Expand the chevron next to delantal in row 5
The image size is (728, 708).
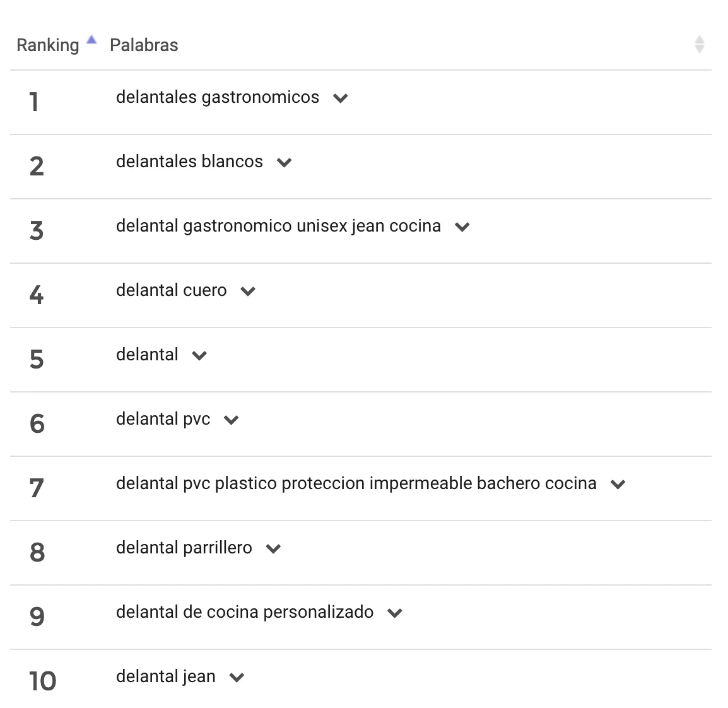(x=199, y=356)
